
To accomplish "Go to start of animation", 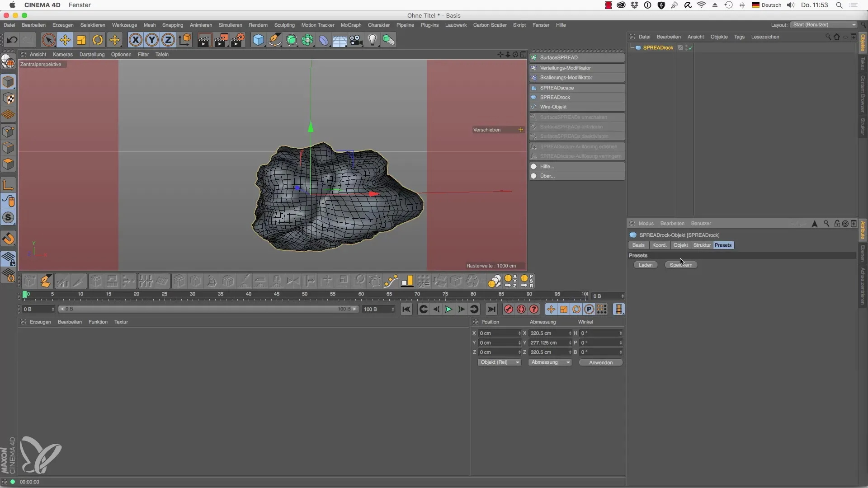I will coord(406,310).
